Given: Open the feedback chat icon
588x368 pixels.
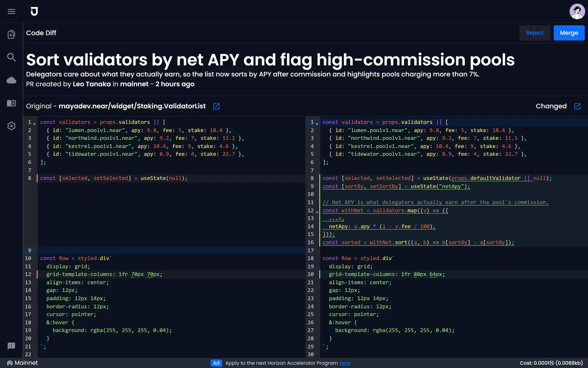Looking at the screenshot, I should tap(11, 346).
